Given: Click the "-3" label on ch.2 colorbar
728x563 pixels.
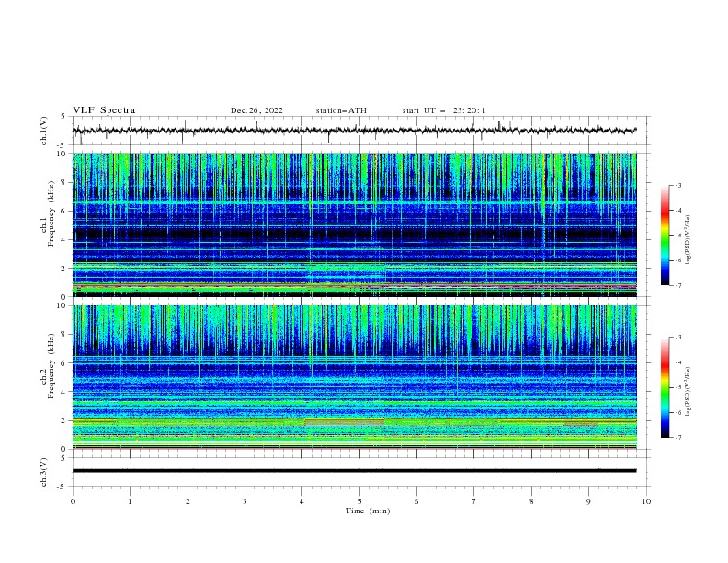Looking at the screenshot, I should tap(678, 338).
